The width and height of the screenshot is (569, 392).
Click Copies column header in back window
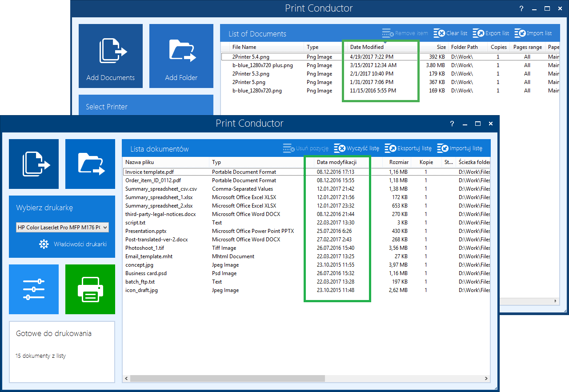point(498,47)
